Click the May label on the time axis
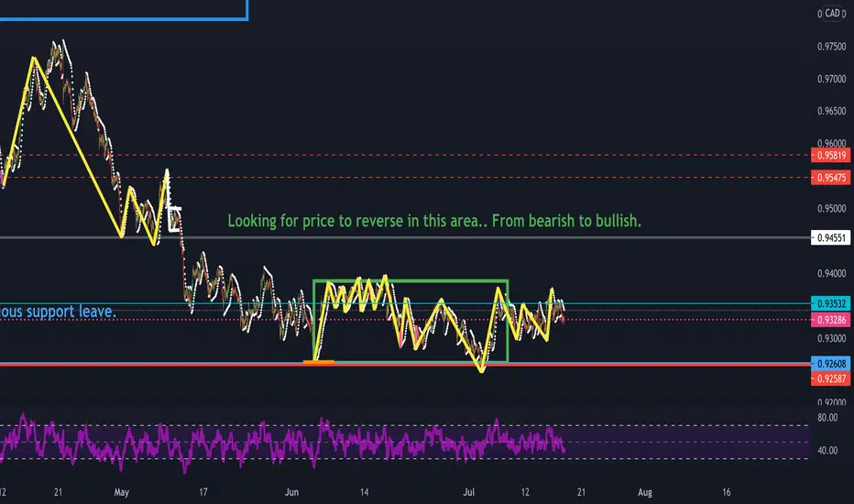The width and height of the screenshot is (854, 504). click(x=122, y=492)
